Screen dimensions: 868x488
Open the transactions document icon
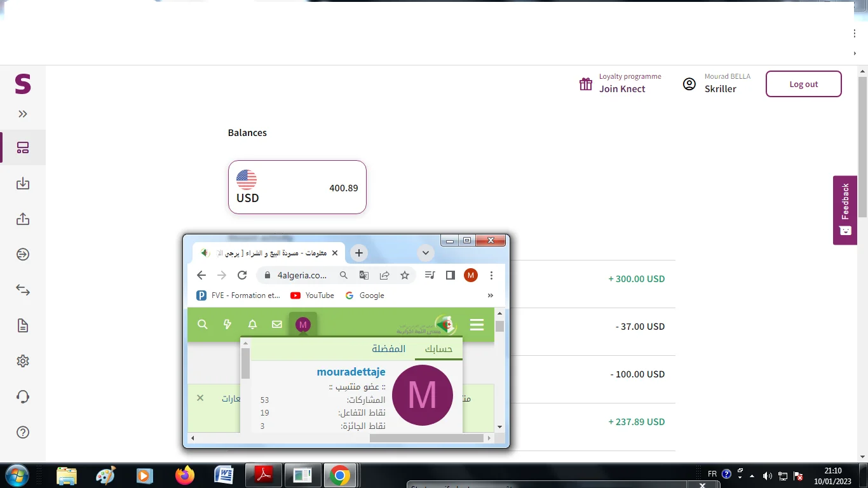point(23,326)
